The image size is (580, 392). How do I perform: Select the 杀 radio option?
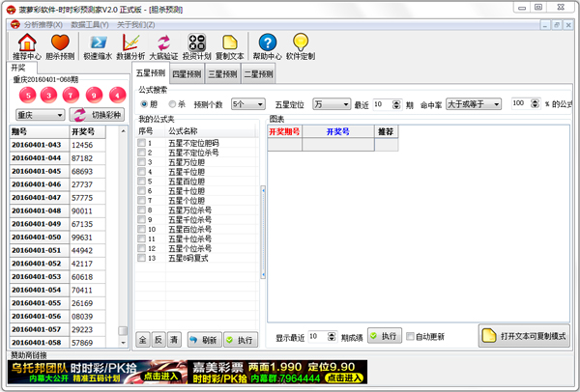click(172, 104)
